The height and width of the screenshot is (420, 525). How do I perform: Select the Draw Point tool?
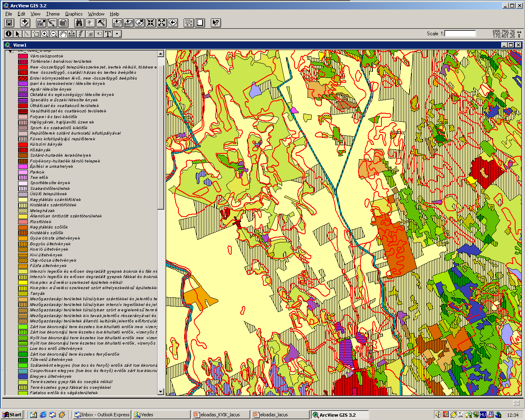(117, 34)
